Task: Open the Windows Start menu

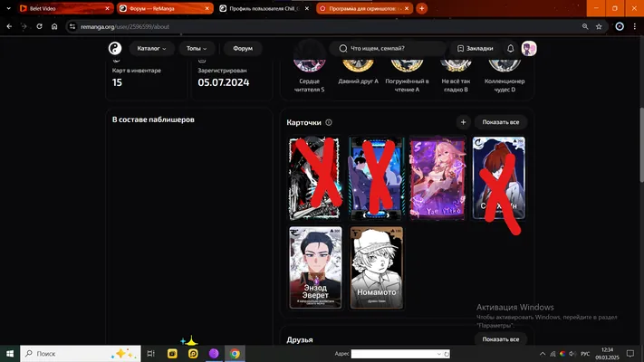Action: pos(10,353)
